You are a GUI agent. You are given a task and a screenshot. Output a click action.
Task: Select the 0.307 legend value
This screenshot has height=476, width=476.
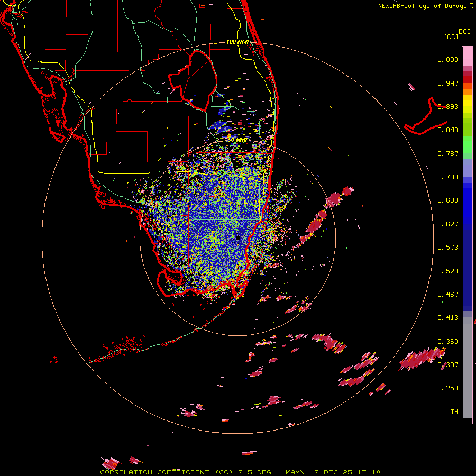coord(448,365)
